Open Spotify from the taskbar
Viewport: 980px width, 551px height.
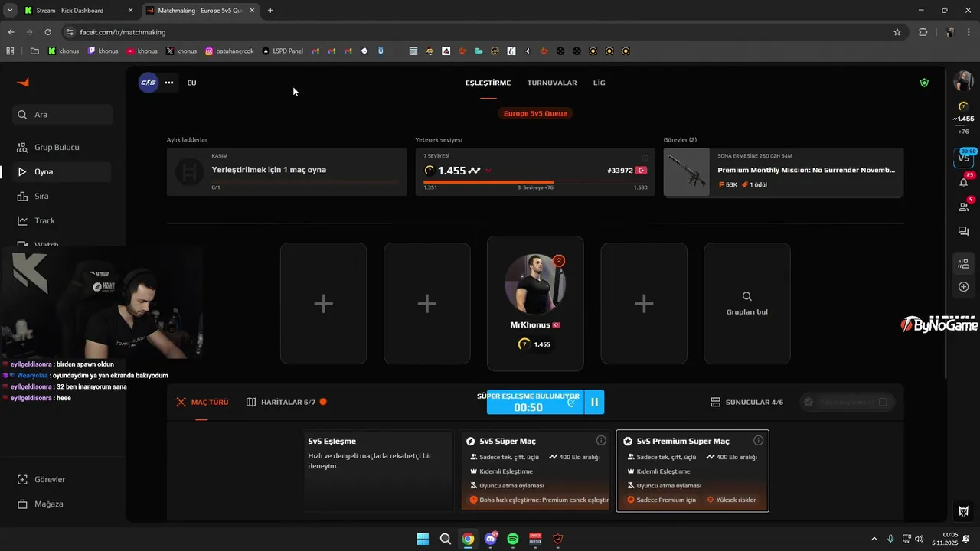click(513, 539)
